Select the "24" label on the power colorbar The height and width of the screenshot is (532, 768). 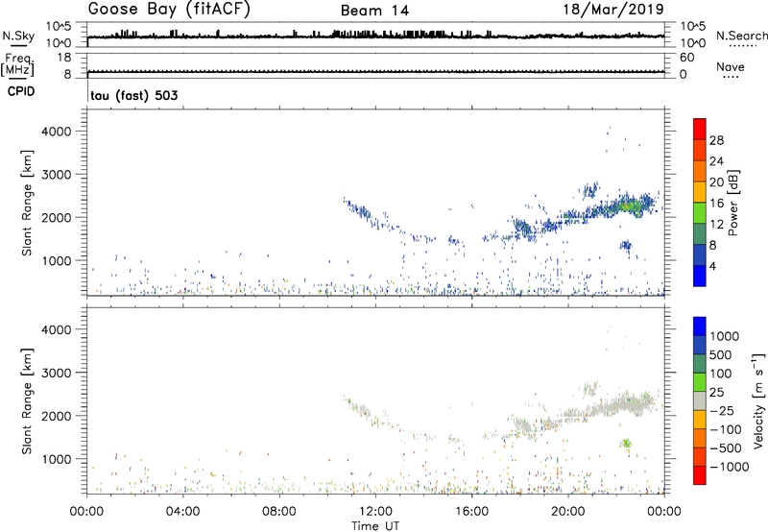(716, 161)
